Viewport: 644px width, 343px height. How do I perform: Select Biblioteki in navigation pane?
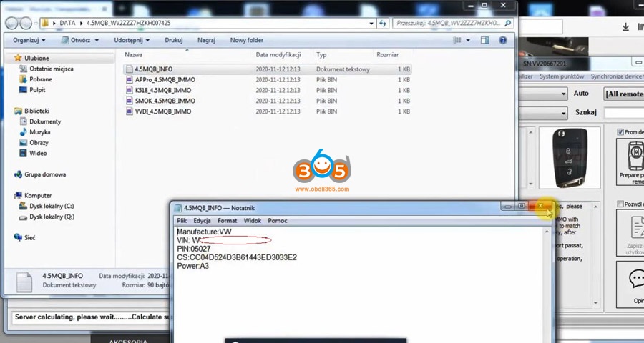point(37,111)
